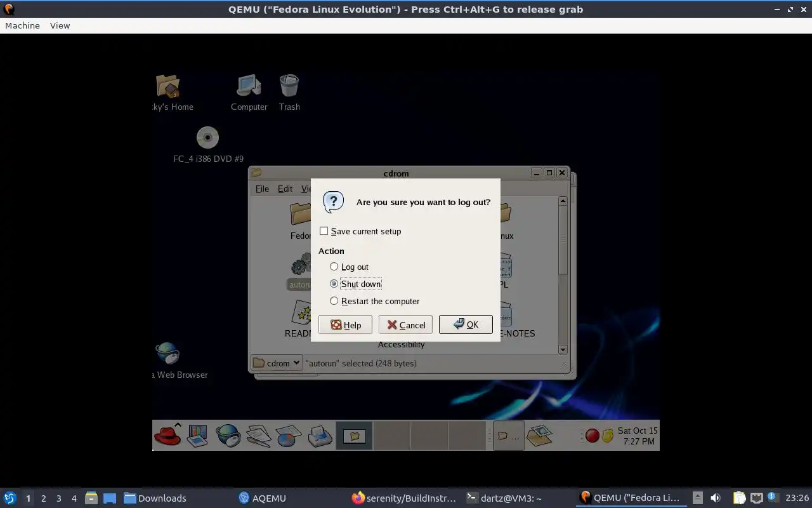
Task: Click the Accessibility label in cdrom window
Action: point(401,344)
